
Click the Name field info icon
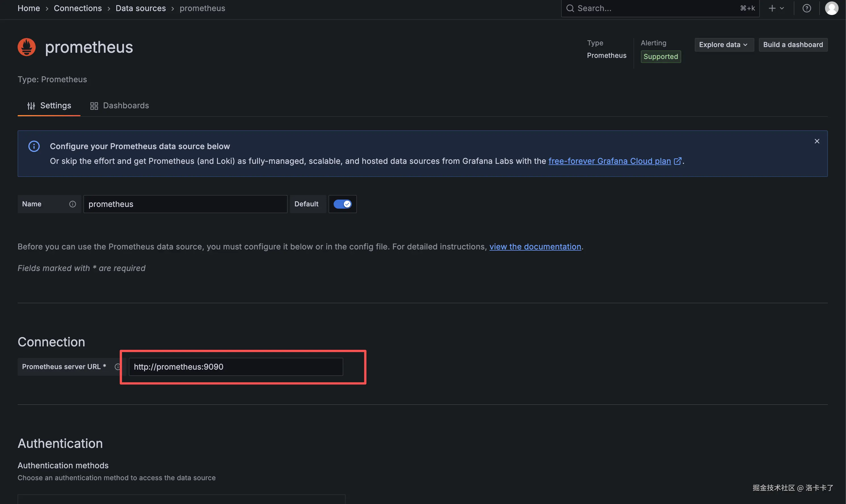pyautogui.click(x=72, y=204)
